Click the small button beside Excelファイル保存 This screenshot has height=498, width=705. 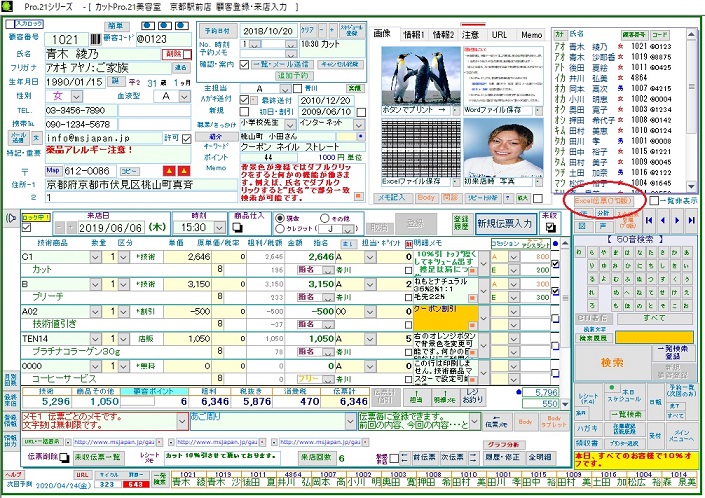(x=455, y=182)
